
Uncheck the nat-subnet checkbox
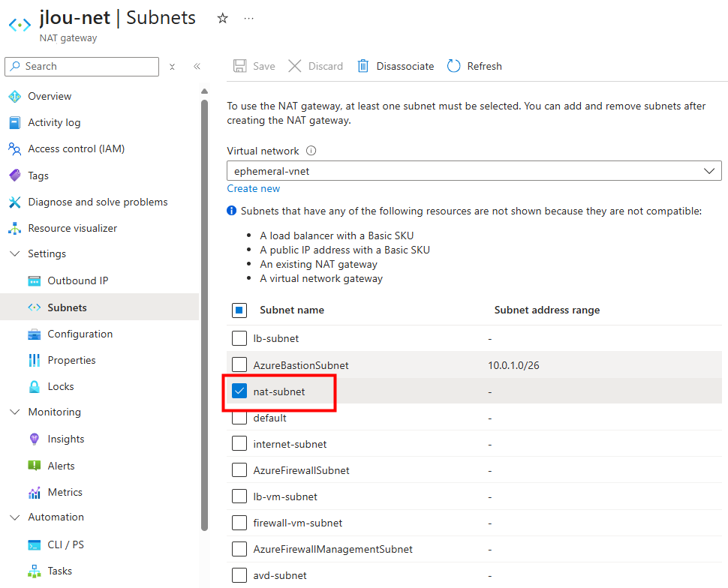(x=239, y=391)
